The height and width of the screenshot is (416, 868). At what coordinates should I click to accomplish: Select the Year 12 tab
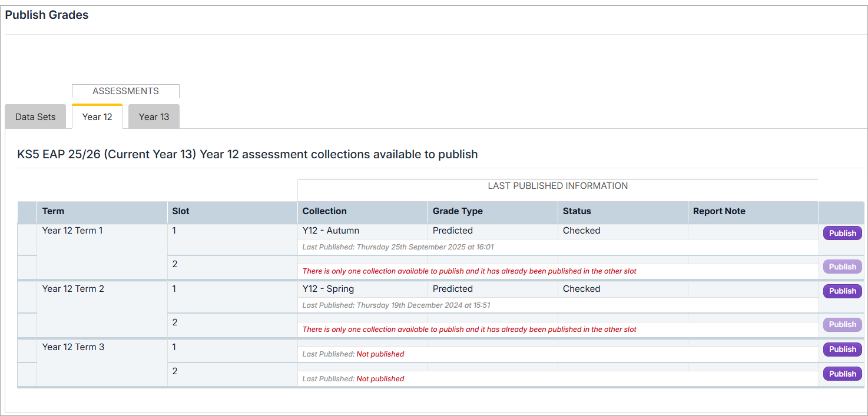97,117
